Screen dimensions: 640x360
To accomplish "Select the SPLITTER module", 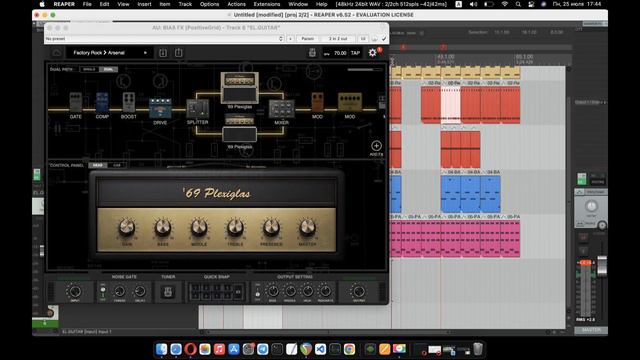I will (x=198, y=109).
